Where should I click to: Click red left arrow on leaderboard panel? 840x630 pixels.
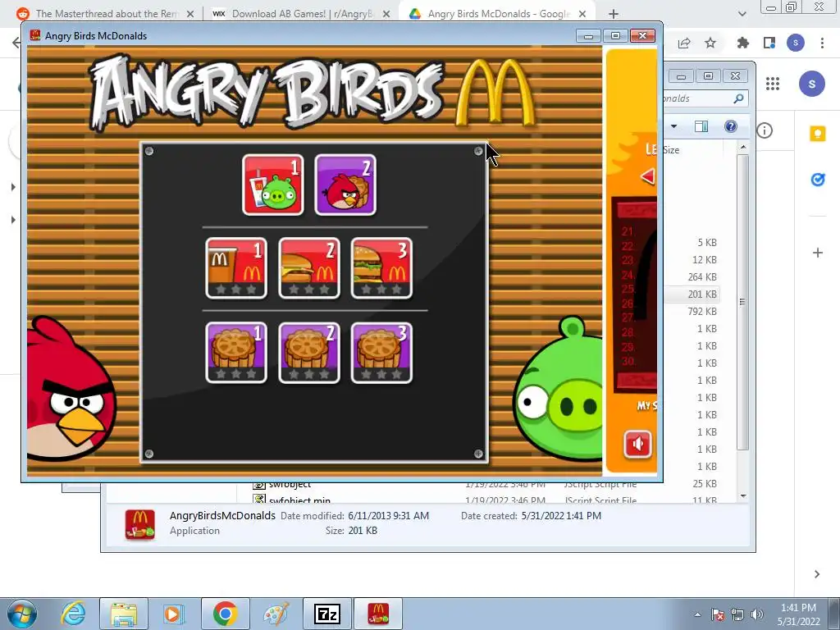[647, 176]
